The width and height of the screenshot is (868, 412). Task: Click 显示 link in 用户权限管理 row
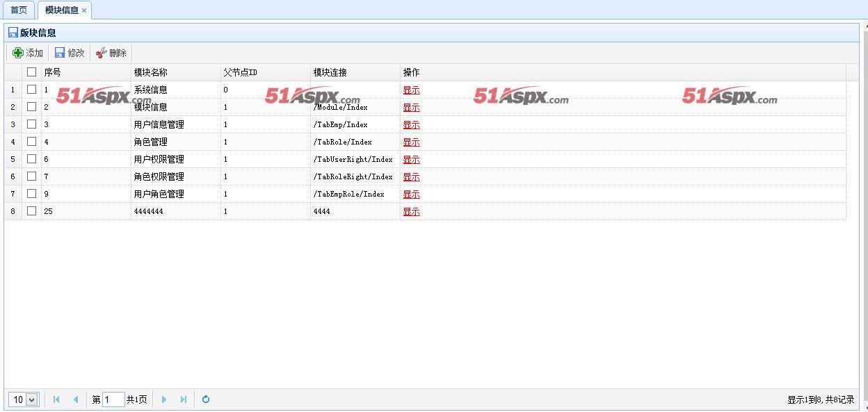click(x=411, y=159)
